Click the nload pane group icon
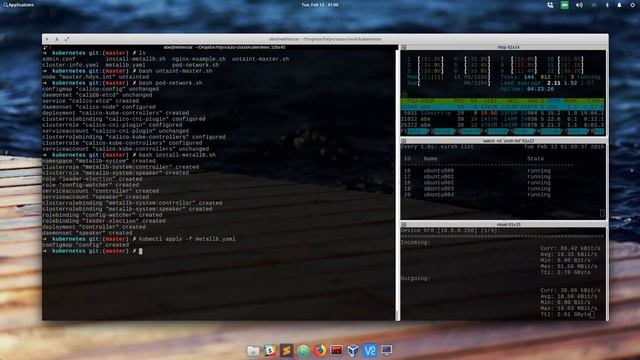 404,224
